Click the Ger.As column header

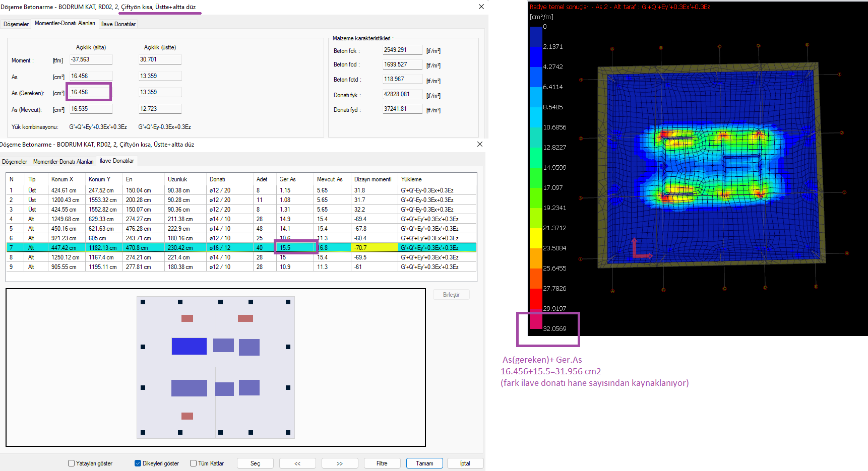[x=294, y=179]
